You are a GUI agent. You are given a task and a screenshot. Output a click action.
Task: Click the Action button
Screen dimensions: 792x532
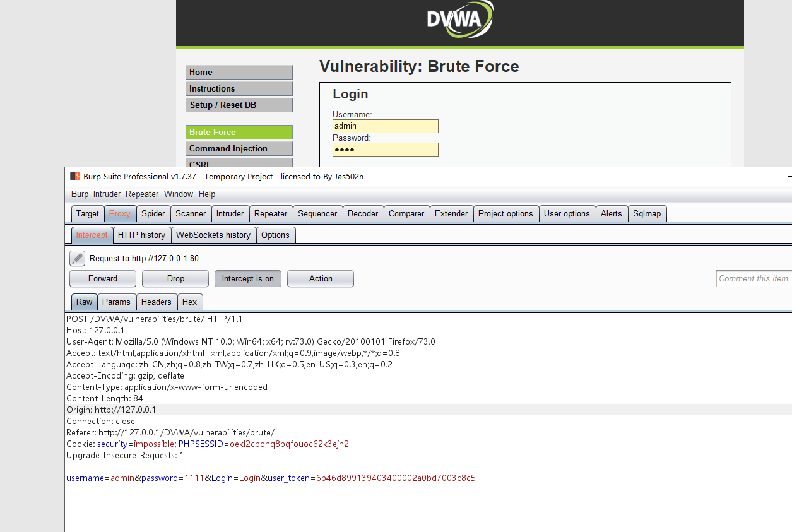[321, 278]
